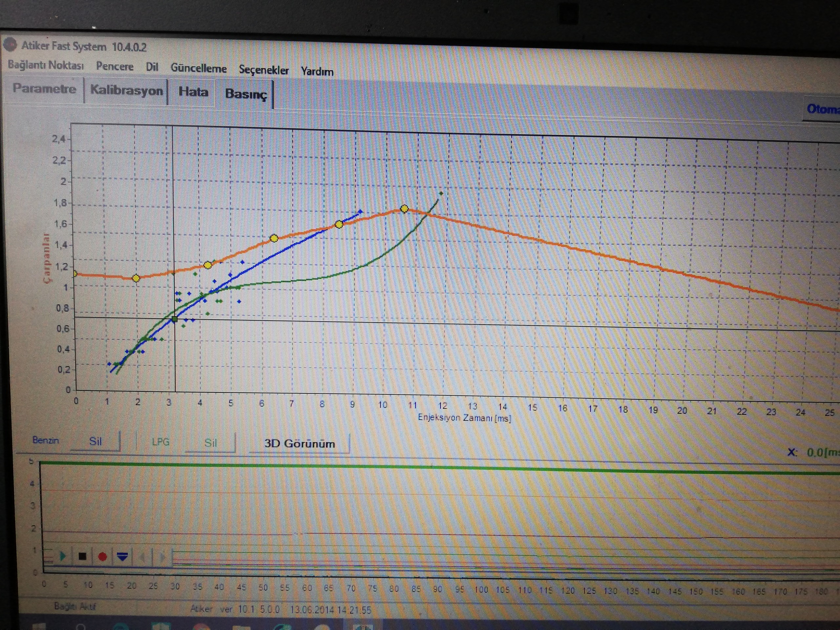This screenshot has height=630, width=840.
Task: Stop with the black square icon
Action: coord(82,557)
